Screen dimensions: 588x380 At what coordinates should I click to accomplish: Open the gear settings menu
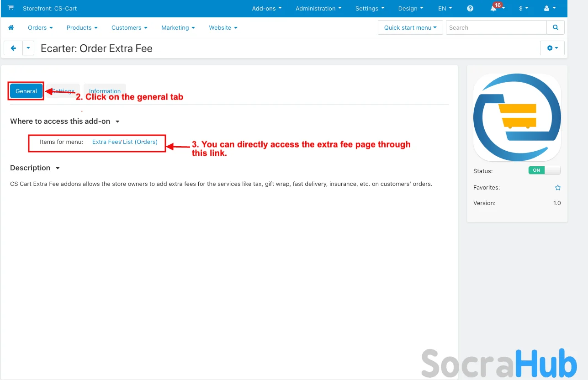(x=552, y=48)
